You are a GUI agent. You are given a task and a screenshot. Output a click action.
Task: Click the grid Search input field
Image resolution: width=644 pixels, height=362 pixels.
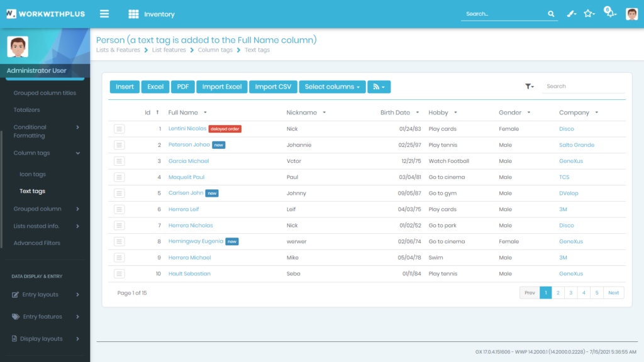tap(584, 86)
